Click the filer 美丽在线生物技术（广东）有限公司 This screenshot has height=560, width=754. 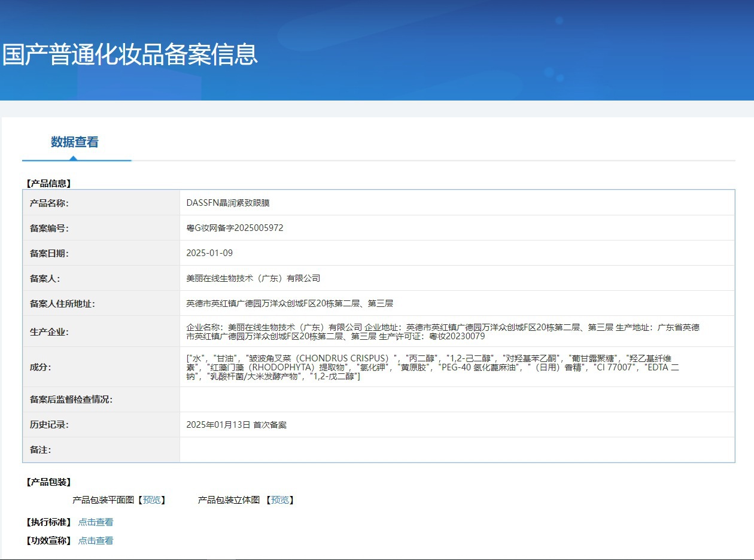253,278
